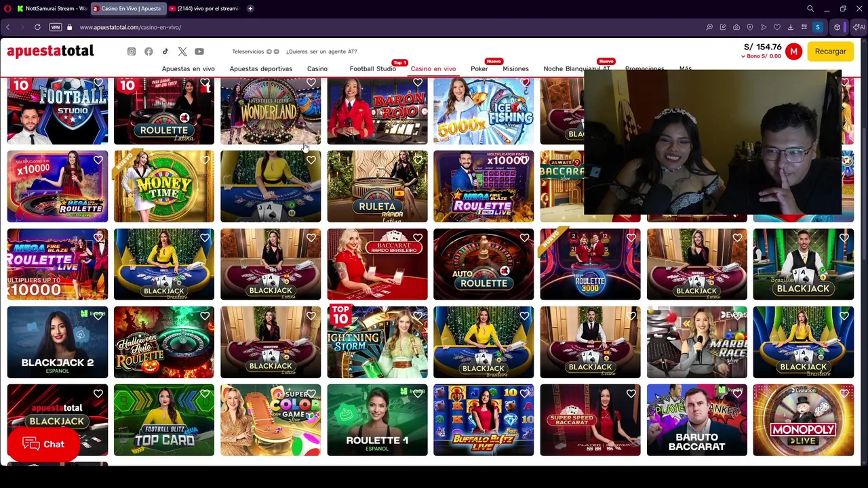
Task: Click '¿Quieres ser un agente AT?' link
Action: click(321, 52)
